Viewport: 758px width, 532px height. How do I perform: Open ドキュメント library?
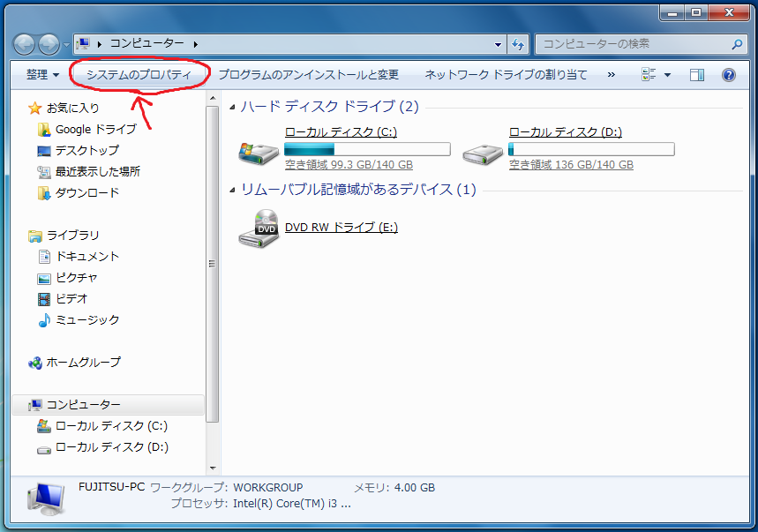[87, 257]
